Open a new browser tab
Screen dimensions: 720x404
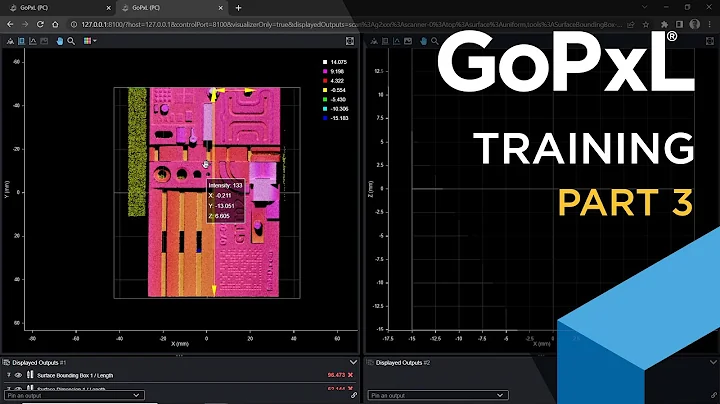click(x=238, y=8)
